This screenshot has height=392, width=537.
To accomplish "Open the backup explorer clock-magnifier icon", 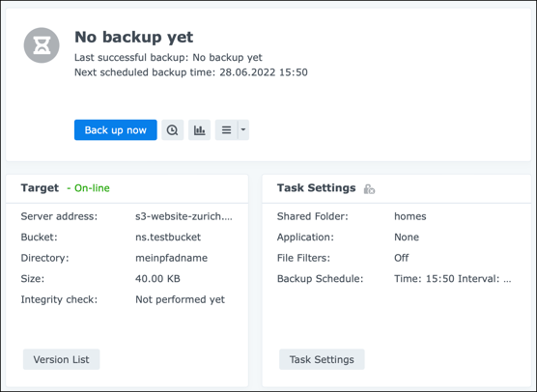I will pyautogui.click(x=172, y=129).
